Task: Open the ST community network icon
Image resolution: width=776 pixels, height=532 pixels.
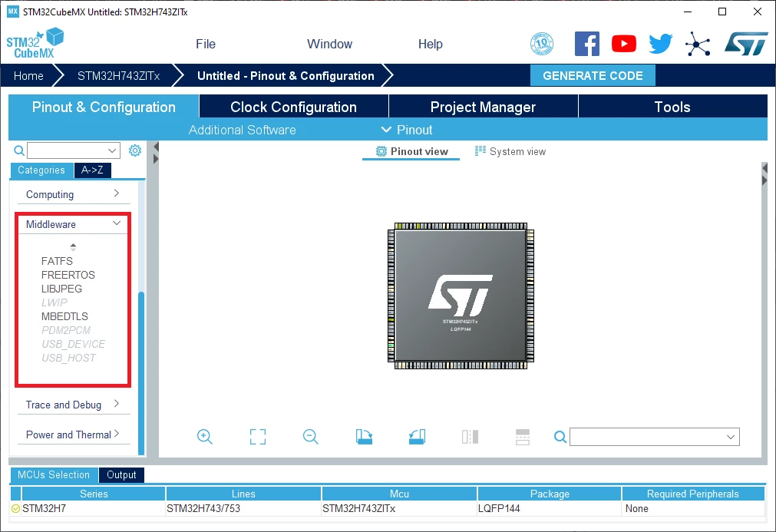Action: point(698,44)
